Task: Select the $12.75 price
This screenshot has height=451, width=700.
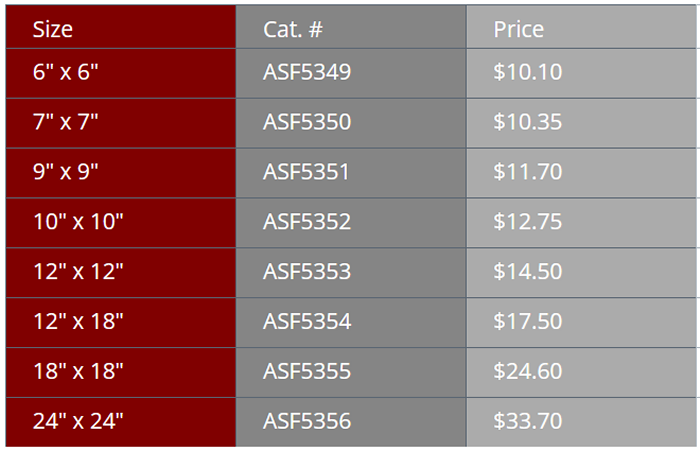Action: click(x=528, y=222)
